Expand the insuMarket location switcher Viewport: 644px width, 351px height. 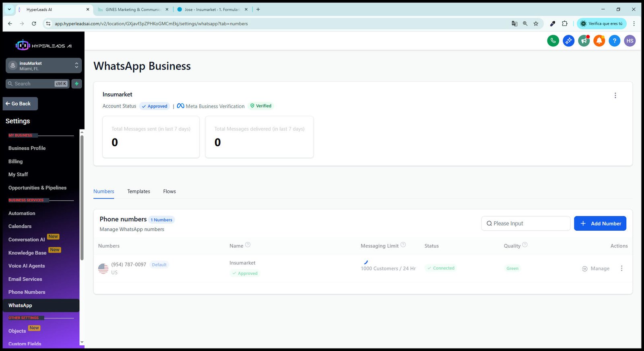coord(43,66)
